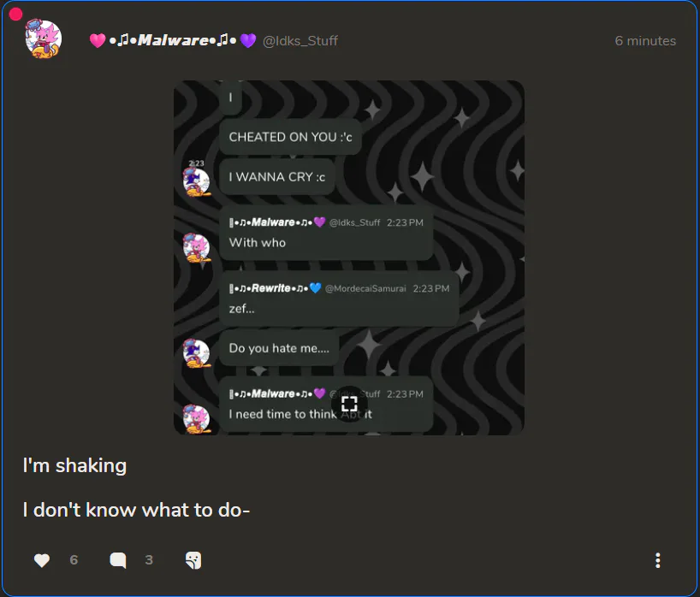
Task: Open the three-dot more options menu
Action: tap(657, 560)
